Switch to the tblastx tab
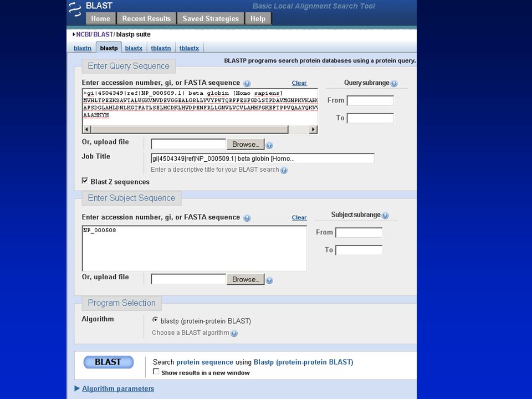 (189, 48)
